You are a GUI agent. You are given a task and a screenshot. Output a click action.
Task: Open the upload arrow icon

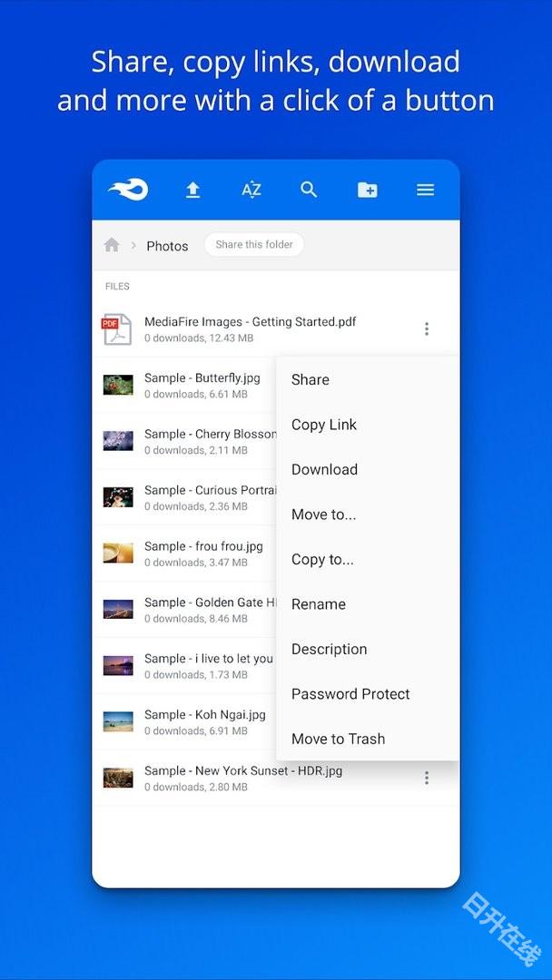192,190
